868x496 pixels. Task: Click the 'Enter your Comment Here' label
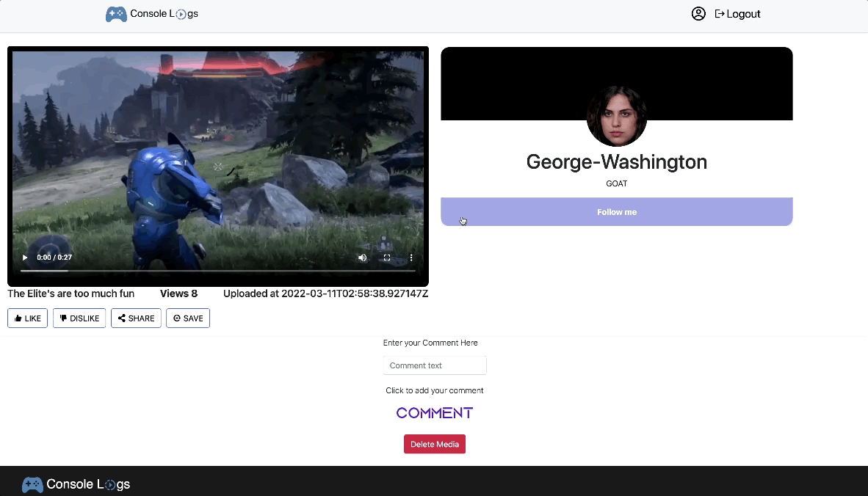(430, 343)
